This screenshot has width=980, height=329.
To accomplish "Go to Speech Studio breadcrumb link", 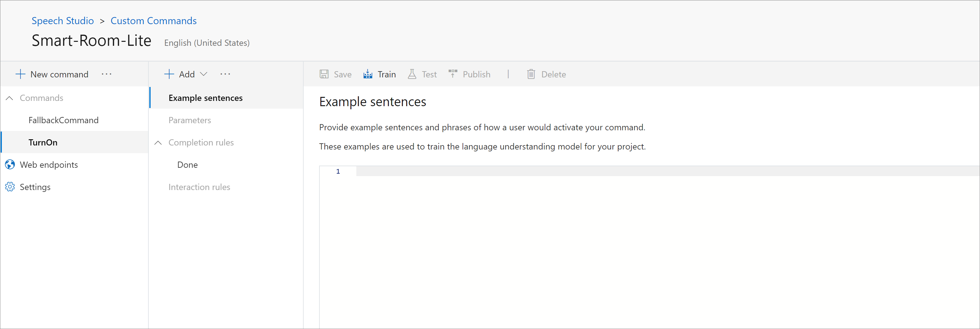I will pyautogui.click(x=63, y=21).
